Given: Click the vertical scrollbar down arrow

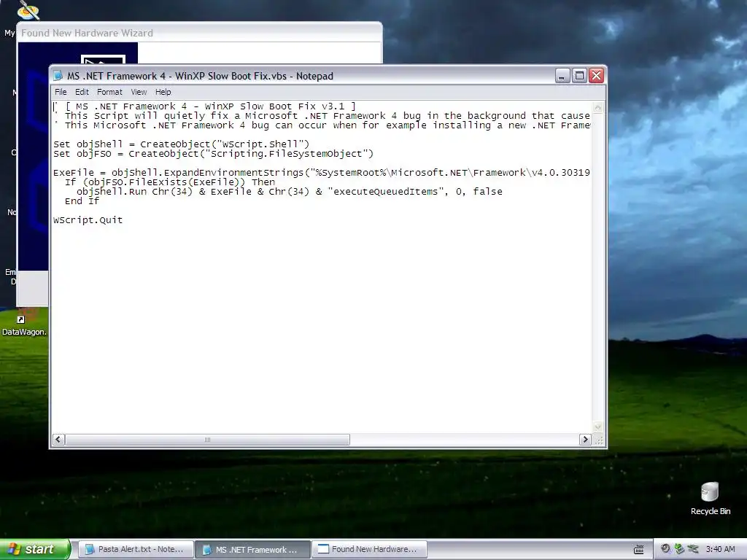Looking at the screenshot, I should 598,427.
